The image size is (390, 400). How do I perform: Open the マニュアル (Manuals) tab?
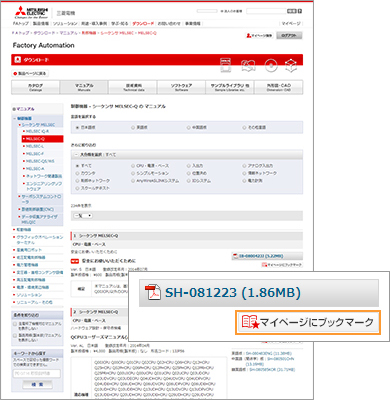tap(84, 87)
